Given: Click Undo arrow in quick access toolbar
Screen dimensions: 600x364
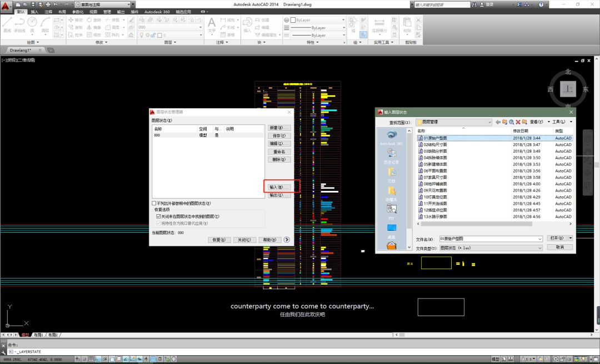Looking at the screenshot, I should pyautogui.click(x=56, y=4).
